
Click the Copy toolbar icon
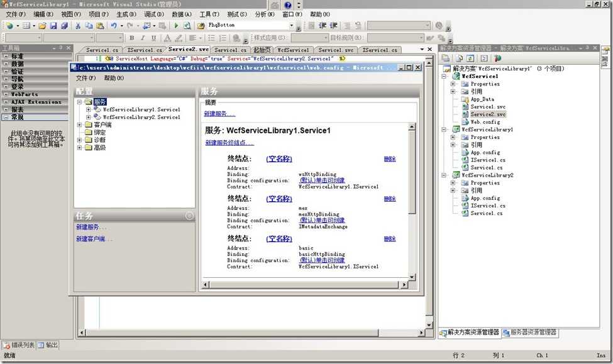click(x=89, y=26)
